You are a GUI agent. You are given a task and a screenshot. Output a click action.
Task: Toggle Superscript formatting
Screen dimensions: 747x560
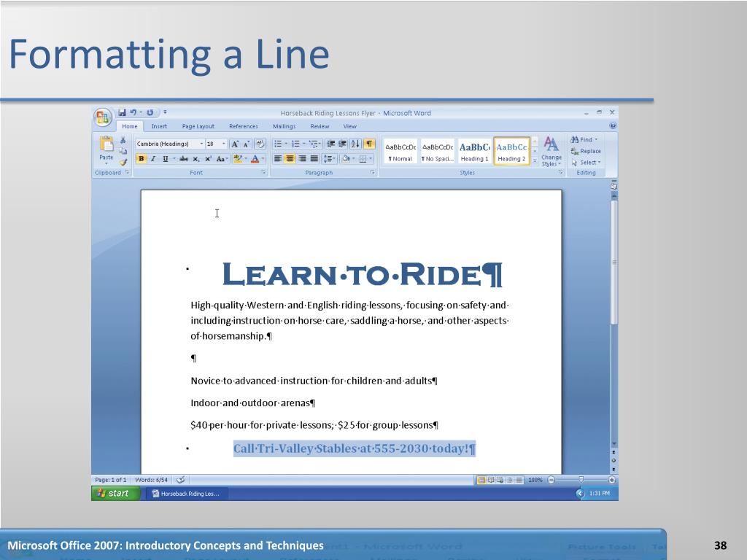208,158
